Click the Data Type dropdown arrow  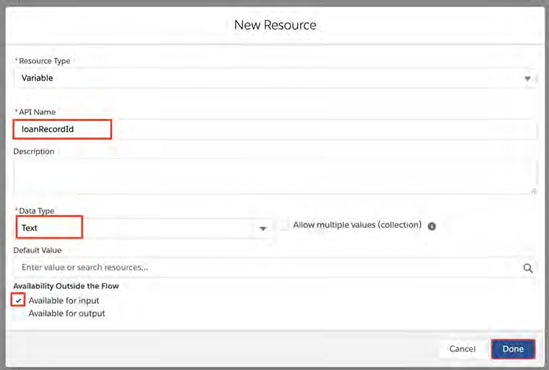coord(263,229)
